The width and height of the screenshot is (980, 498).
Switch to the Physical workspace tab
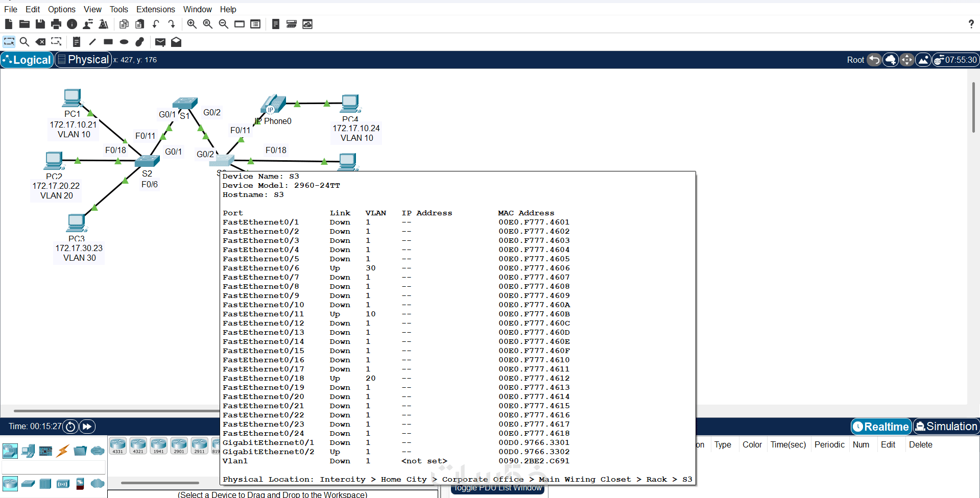[83, 60]
